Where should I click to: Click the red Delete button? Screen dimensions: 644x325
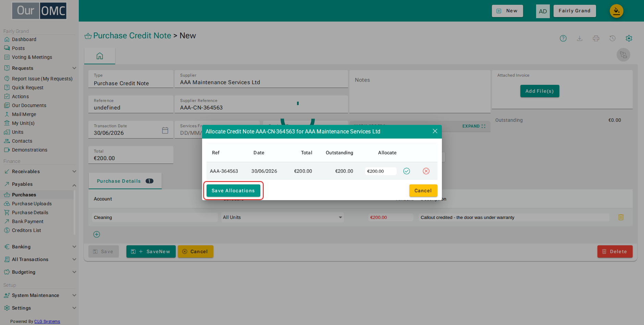click(615, 251)
